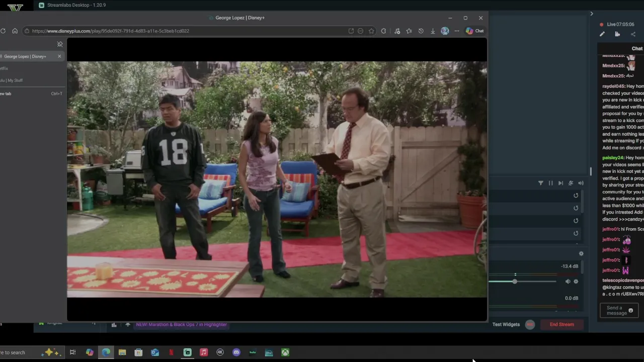
Task: Open the Copilot Chat button
Action: pyautogui.click(x=474, y=31)
